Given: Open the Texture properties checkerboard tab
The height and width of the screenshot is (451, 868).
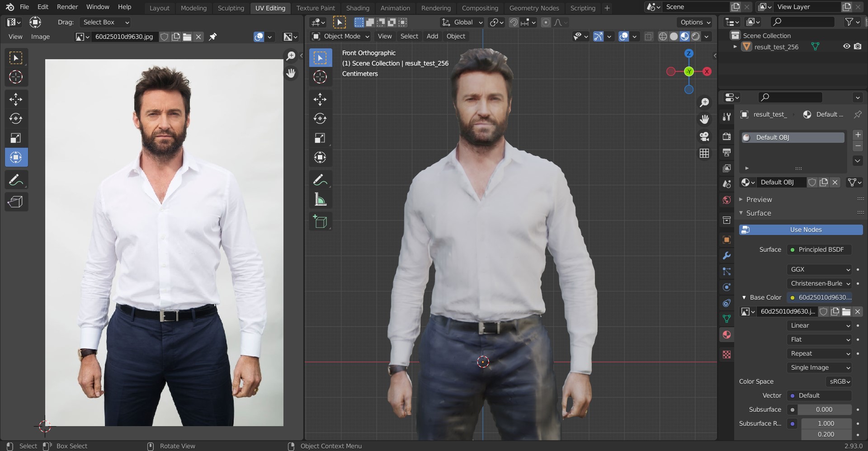Looking at the screenshot, I should click(726, 355).
